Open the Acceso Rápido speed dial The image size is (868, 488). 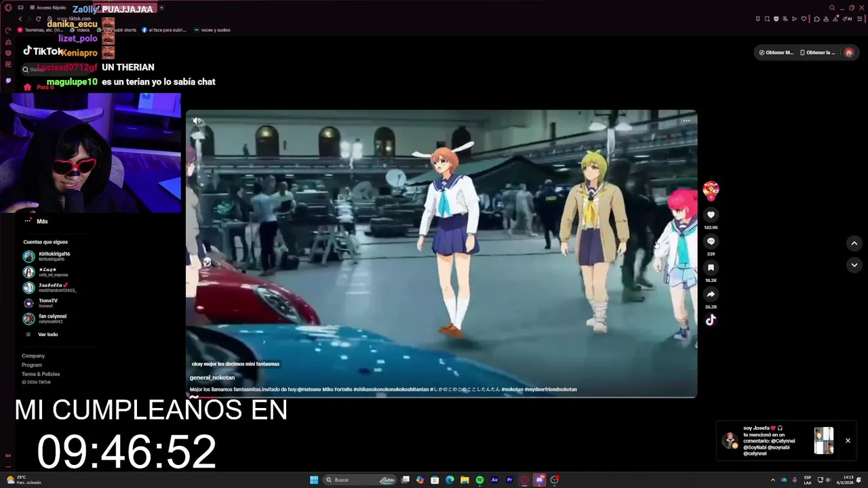coord(47,7)
